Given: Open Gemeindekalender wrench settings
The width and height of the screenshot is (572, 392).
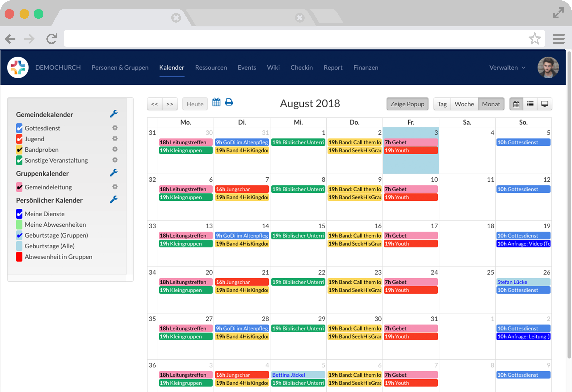Looking at the screenshot, I should pos(113,114).
